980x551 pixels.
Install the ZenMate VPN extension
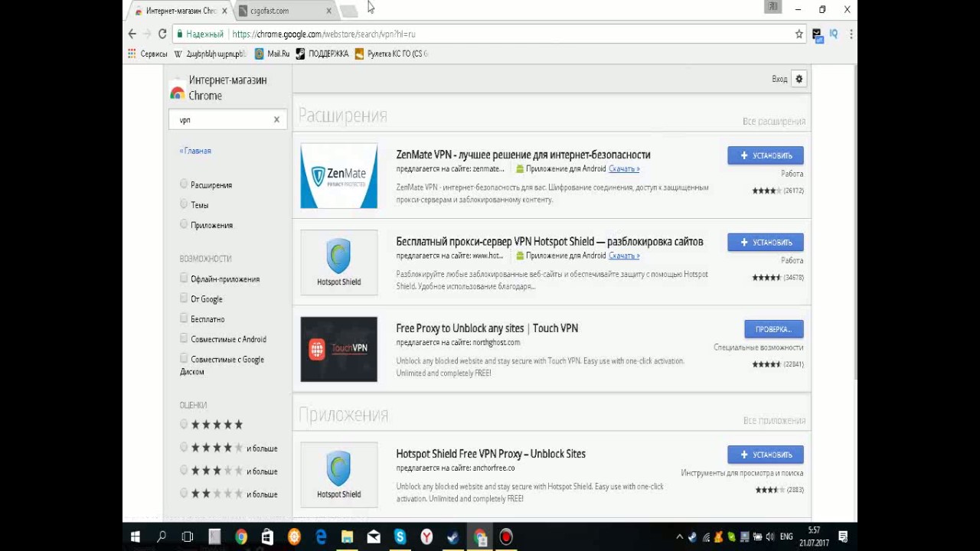[766, 155]
